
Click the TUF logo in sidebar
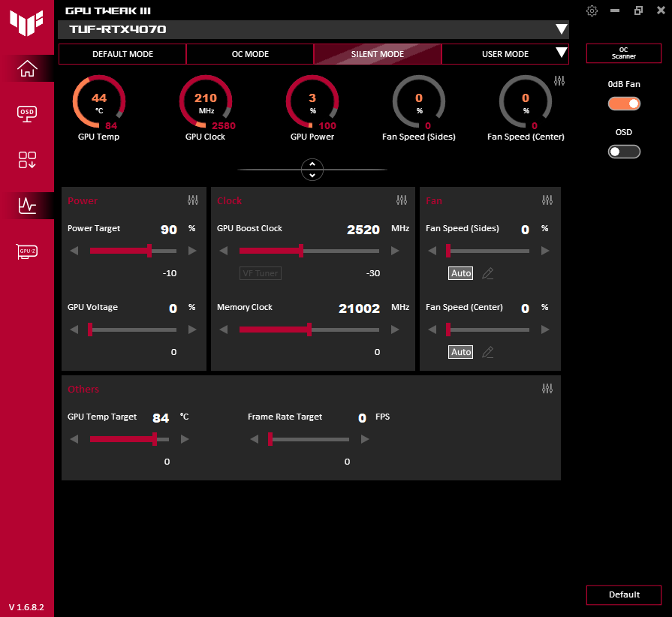pyautogui.click(x=26, y=23)
